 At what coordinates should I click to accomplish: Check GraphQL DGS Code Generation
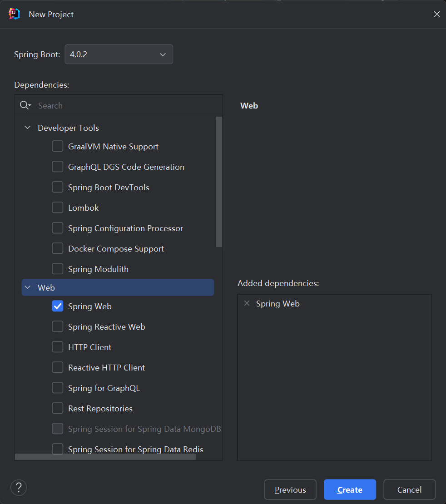58,167
